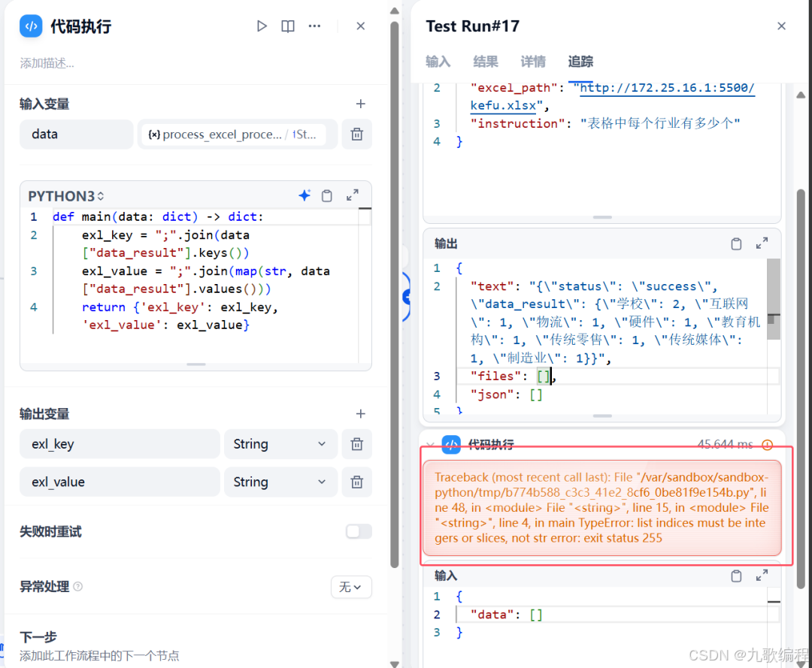Open the help book icon
Image resolution: width=812 pixels, height=668 pixels.
click(x=288, y=26)
